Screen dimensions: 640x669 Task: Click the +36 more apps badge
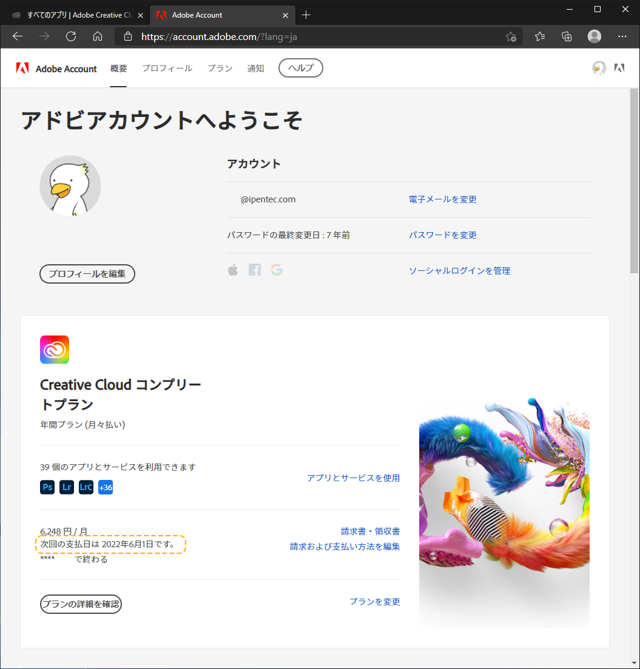105,487
